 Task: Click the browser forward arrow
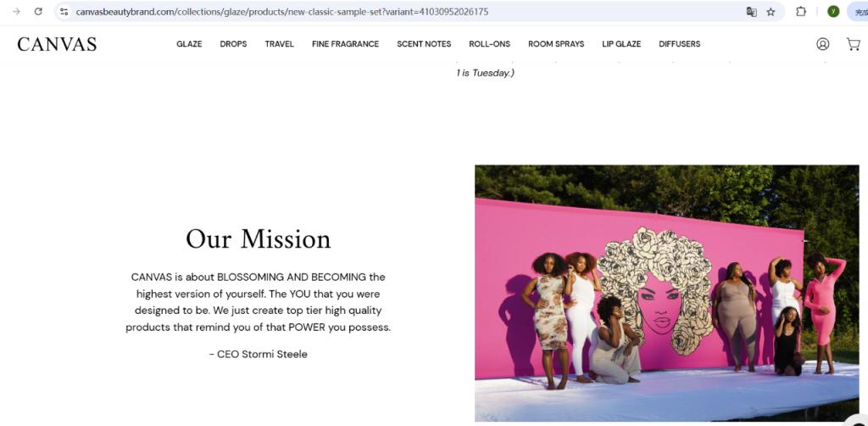click(16, 11)
